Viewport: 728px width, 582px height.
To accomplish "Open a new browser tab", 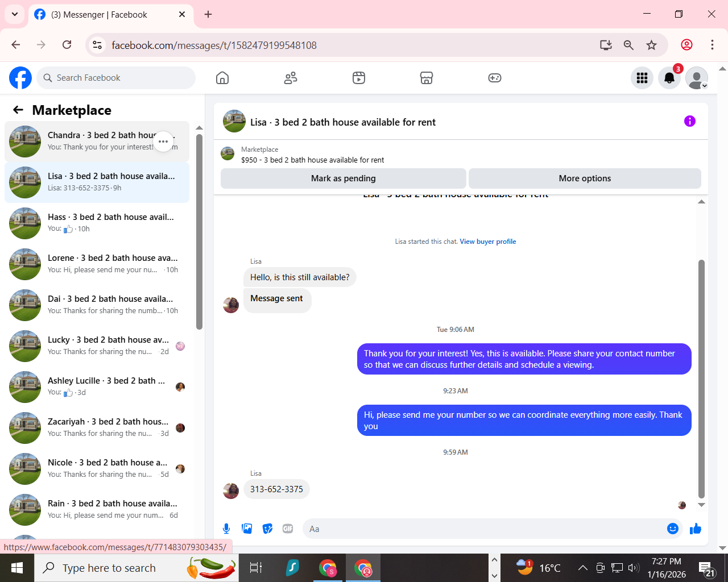I will 208,14.
